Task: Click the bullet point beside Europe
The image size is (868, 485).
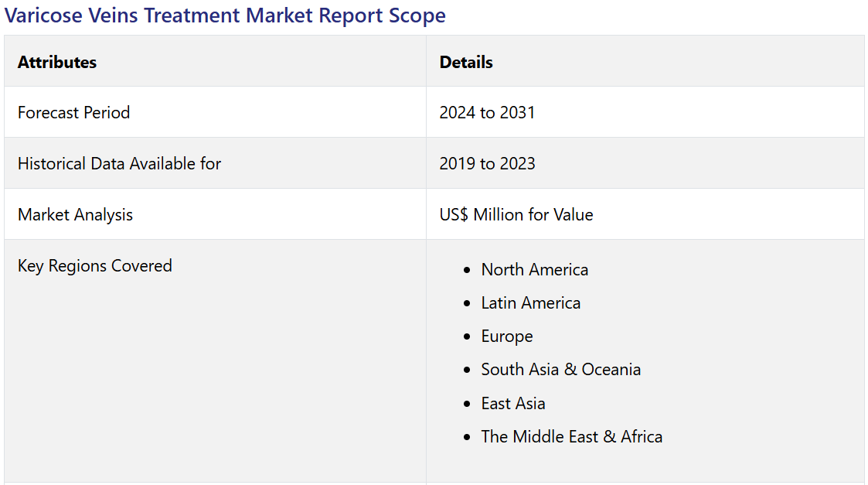Action: [466, 336]
